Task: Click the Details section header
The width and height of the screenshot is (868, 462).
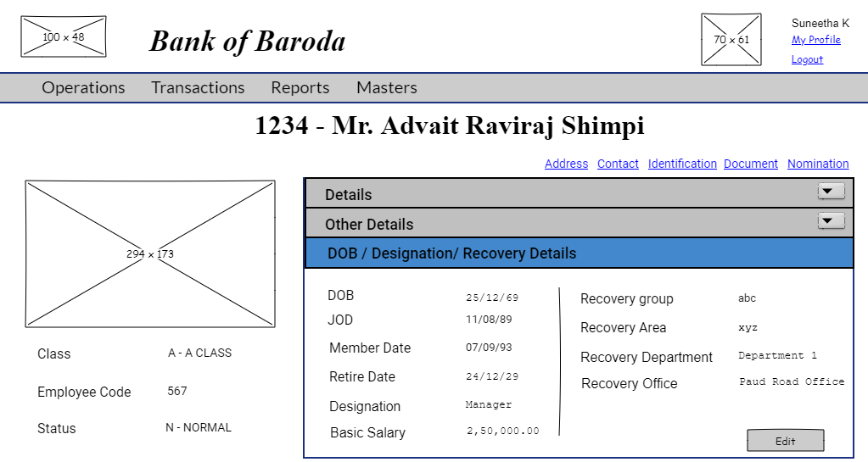Action: click(x=349, y=194)
